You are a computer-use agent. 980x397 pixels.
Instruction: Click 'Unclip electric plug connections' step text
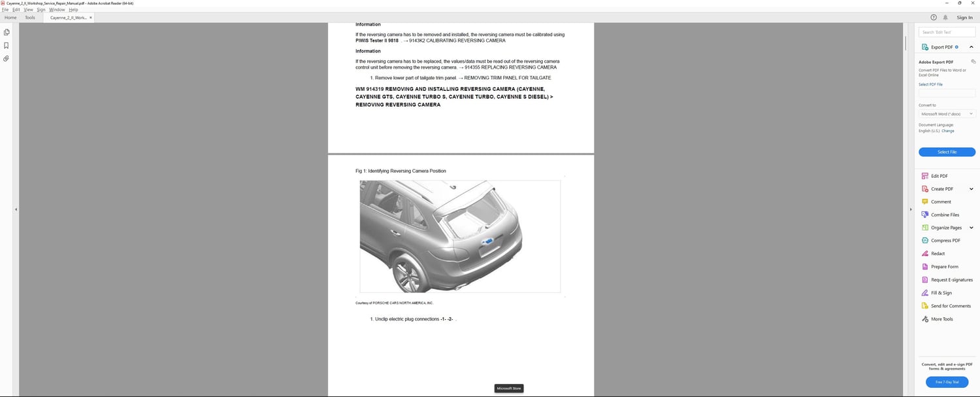tap(407, 319)
